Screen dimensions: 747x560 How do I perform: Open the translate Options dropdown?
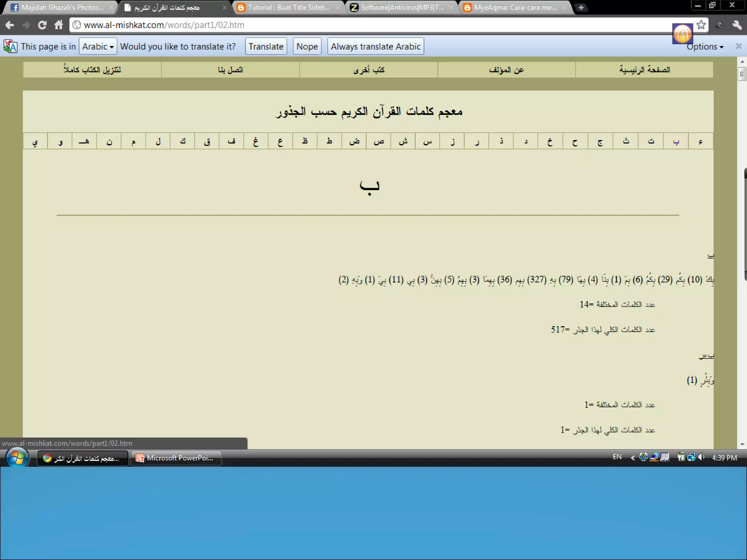pyautogui.click(x=705, y=47)
